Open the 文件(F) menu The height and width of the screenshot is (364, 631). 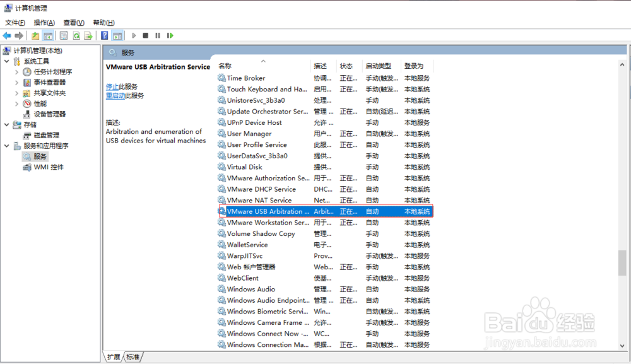pos(15,23)
